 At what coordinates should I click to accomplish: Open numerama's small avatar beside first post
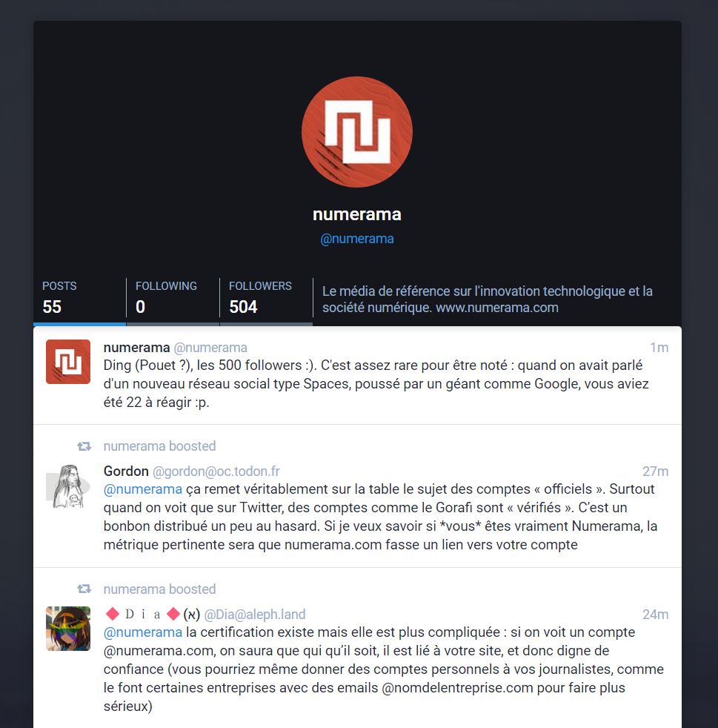68,362
